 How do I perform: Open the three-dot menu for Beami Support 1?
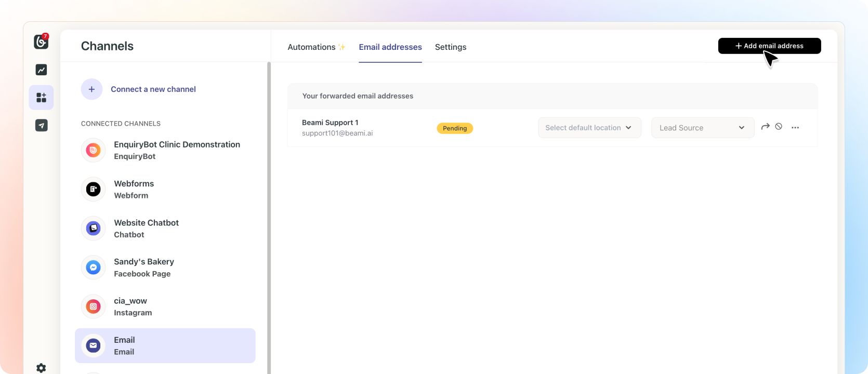click(795, 127)
